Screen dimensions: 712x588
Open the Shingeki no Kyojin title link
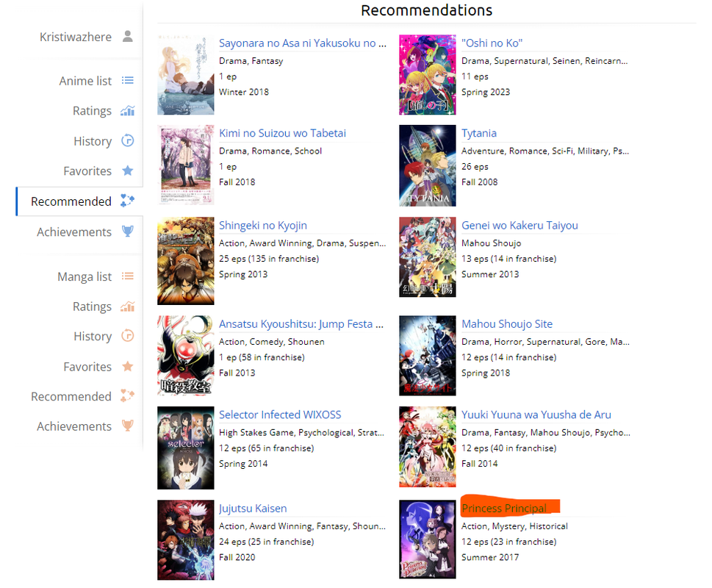pyautogui.click(x=263, y=225)
